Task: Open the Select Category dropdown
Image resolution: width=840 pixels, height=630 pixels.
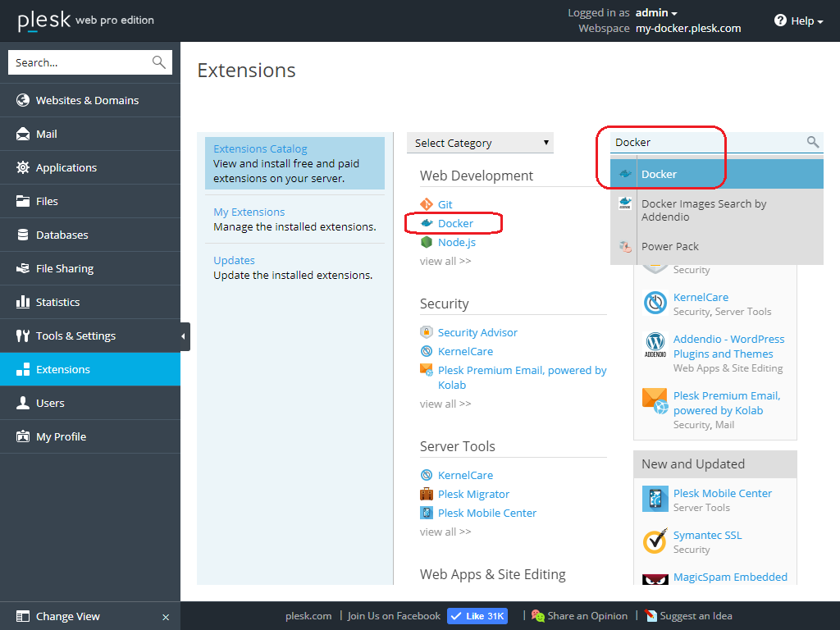Action: 481,143
